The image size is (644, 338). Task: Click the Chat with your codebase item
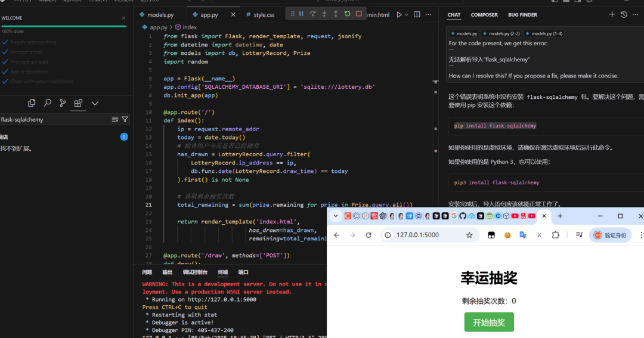click(x=42, y=81)
